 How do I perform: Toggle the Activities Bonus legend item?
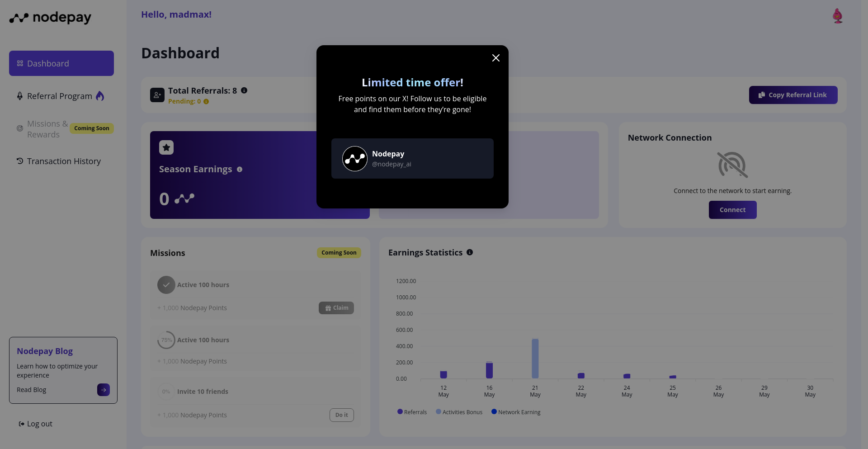point(459,412)
